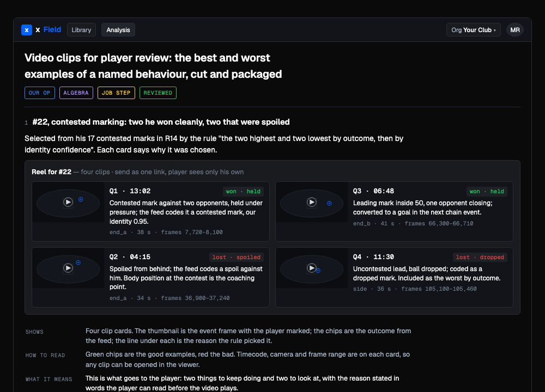Click frames 36,900-37,240 metadata line
545x392 pixels.
[169, 298]
